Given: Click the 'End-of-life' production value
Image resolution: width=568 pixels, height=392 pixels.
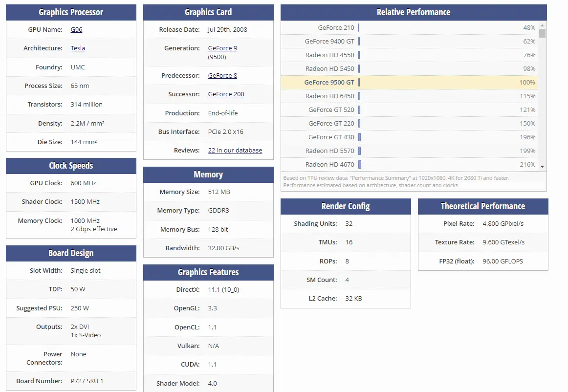Looking at the screenshot, I should pos(223,113).
